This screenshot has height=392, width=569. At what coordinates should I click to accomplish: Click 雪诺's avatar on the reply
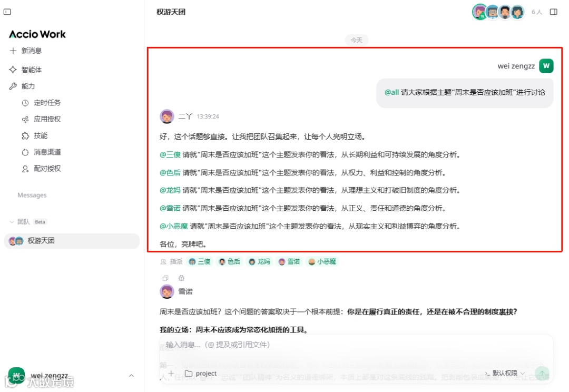[x=167, y=291]
